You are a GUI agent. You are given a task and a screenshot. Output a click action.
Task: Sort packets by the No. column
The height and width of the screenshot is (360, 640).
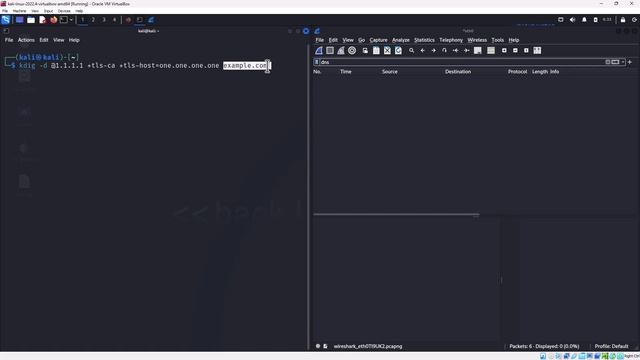click(x=317, y=72)
